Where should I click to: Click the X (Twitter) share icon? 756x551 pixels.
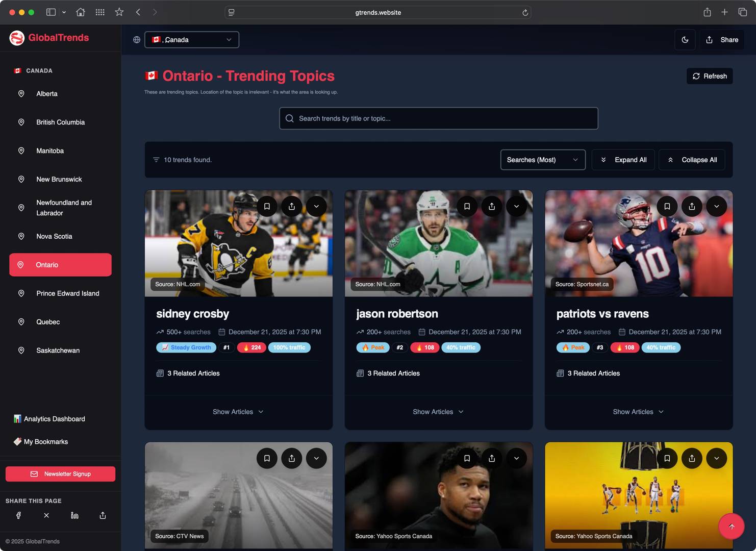point(46,515)
